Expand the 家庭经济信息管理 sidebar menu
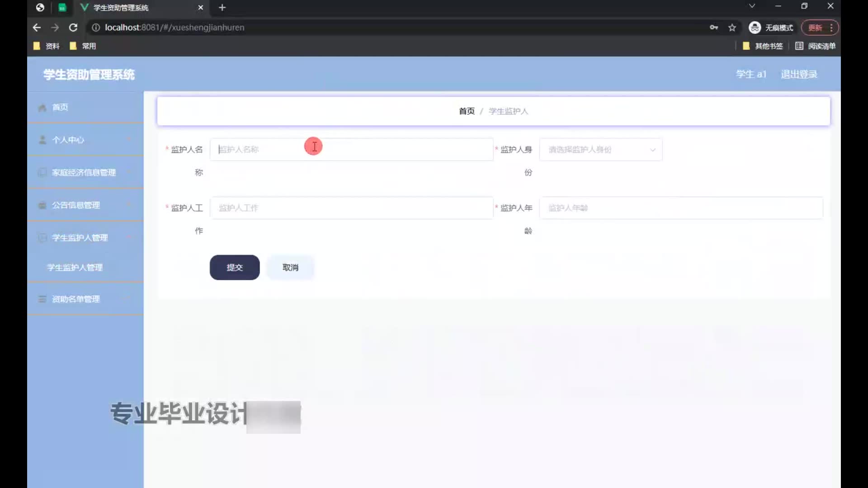The height and width of the screenshot is (488, 868). point(85,172)
